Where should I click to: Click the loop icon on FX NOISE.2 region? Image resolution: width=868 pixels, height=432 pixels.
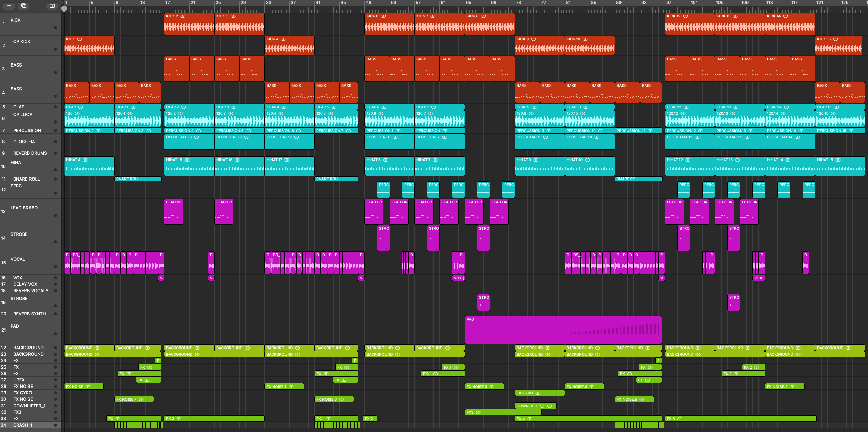tap(792, 387)
